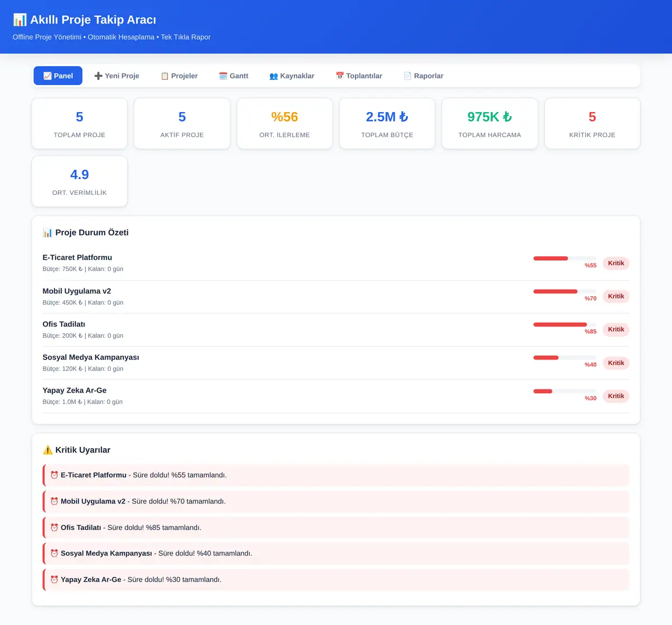Click the people icon on Kaynaklar tab

[x=274, y=76]
